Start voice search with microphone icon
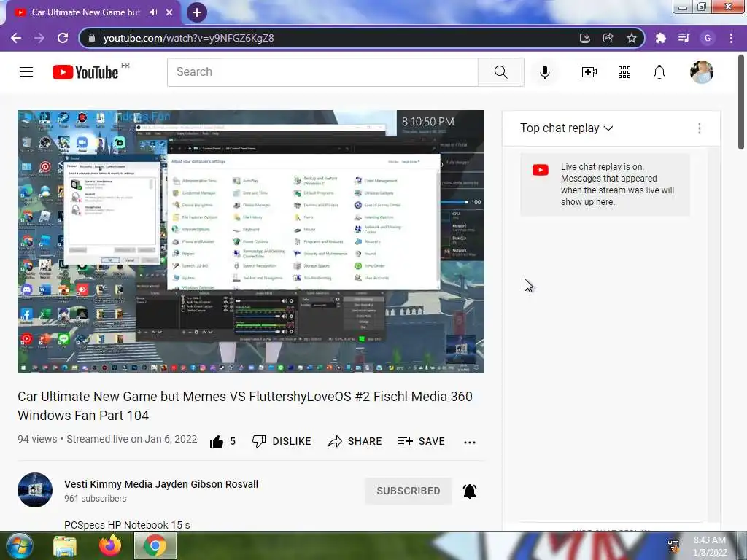 pyautogui.click(x=544, y=72)
